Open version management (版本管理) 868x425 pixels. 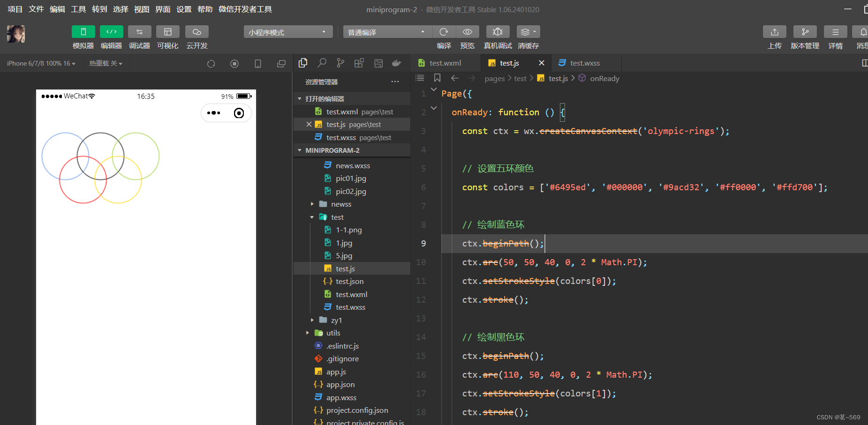(x=805, y=32)
